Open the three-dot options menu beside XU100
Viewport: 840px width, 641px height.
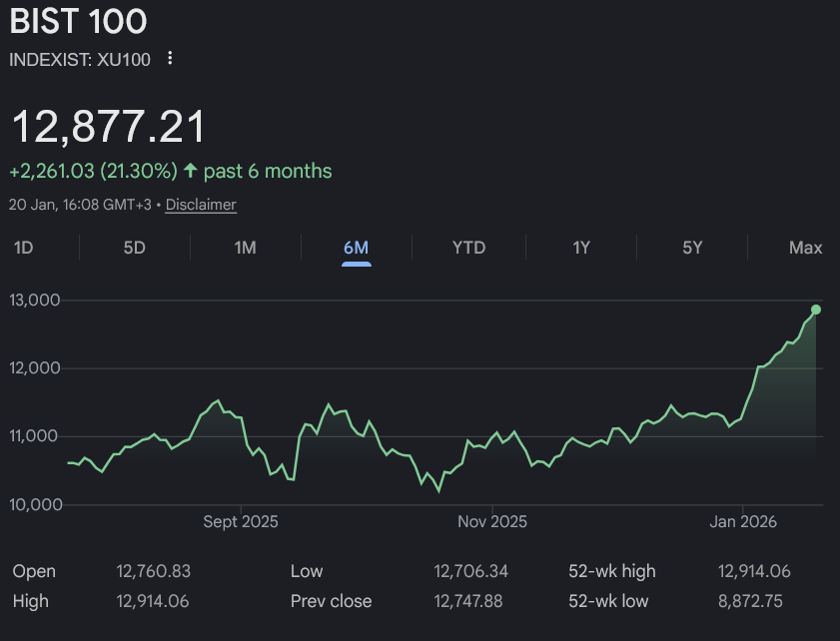pos(170,58)
